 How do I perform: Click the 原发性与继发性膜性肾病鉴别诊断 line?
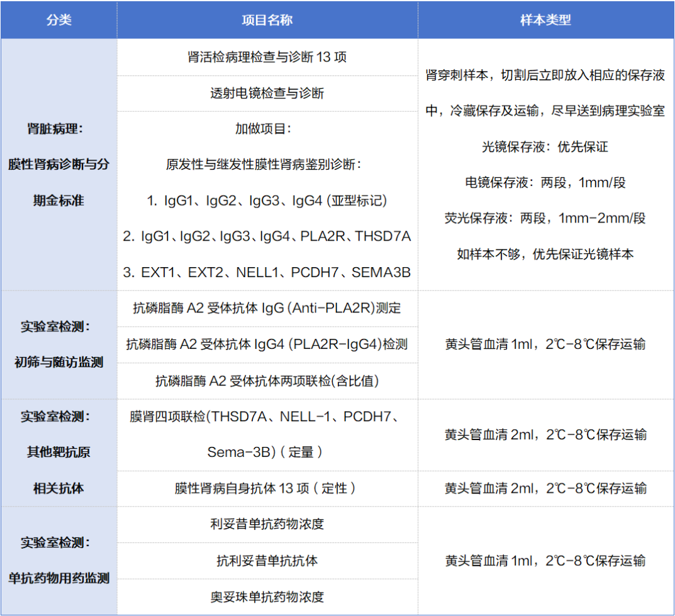point(264,164)
